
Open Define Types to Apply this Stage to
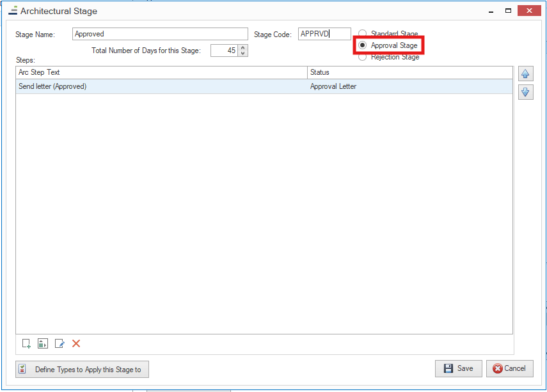(x=82, y=370)
